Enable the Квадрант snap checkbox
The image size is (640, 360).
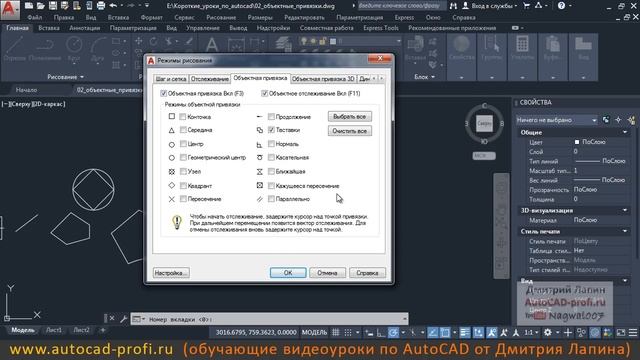pyautogui.click(x=183, y=186)
